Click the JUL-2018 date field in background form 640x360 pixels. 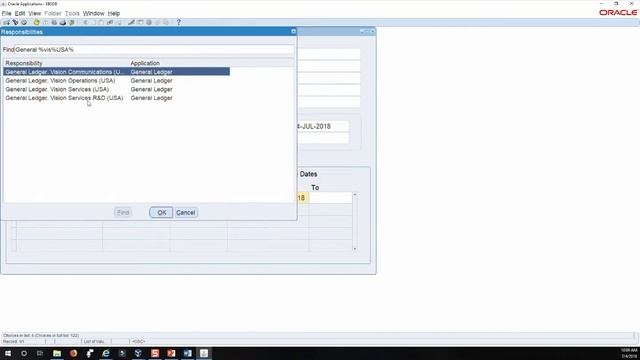323,127
